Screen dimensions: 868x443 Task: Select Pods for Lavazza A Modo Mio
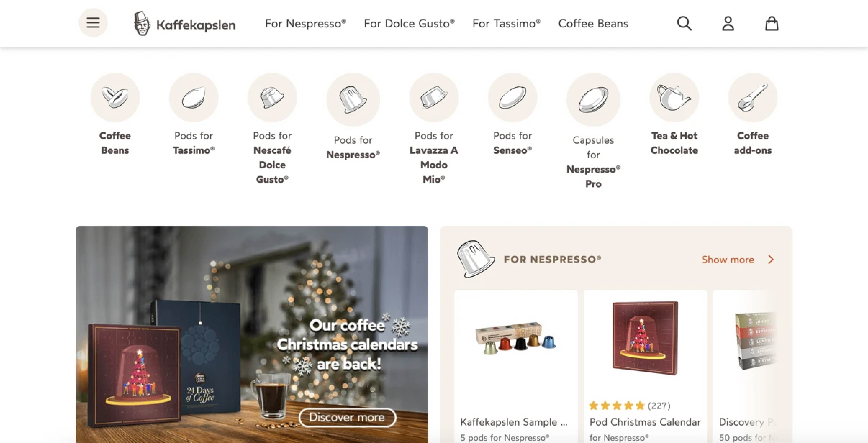(434, 98)
